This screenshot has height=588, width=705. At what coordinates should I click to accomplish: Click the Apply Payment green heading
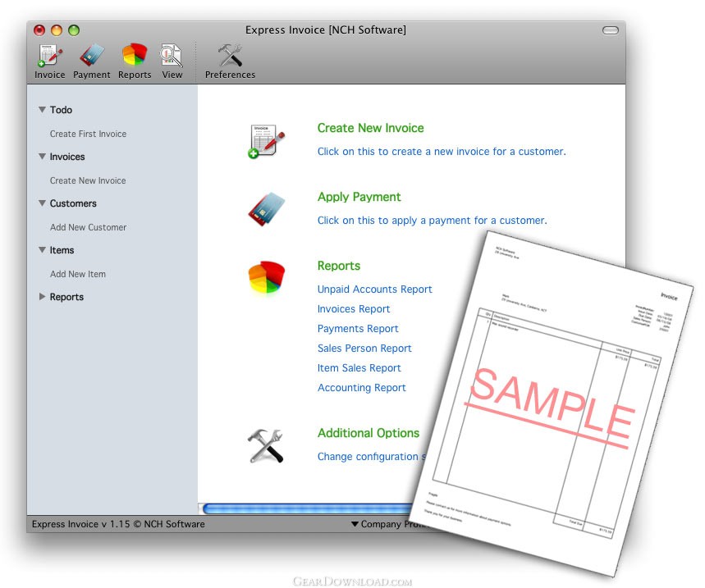pyautogui.click(x=359, y=197)
